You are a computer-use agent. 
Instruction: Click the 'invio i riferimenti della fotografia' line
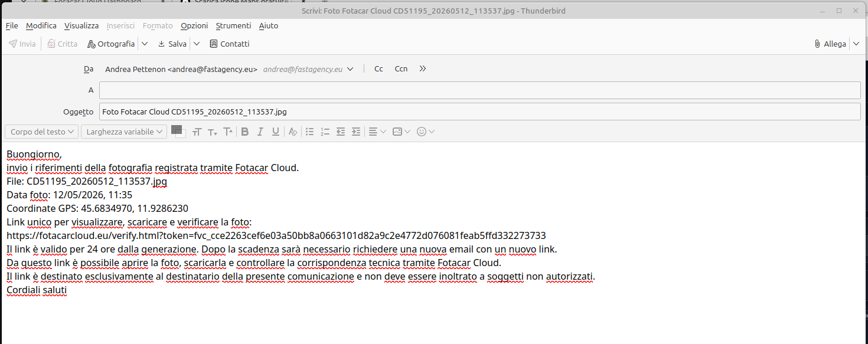[153, 168]
